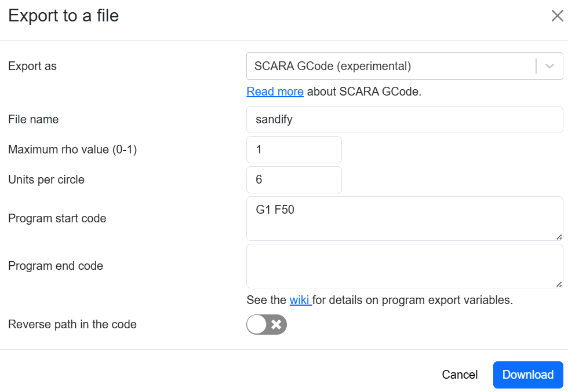This screenshot has width=568, height=392.
Task: Click the Program start code text area
Action: pos(404,218)
